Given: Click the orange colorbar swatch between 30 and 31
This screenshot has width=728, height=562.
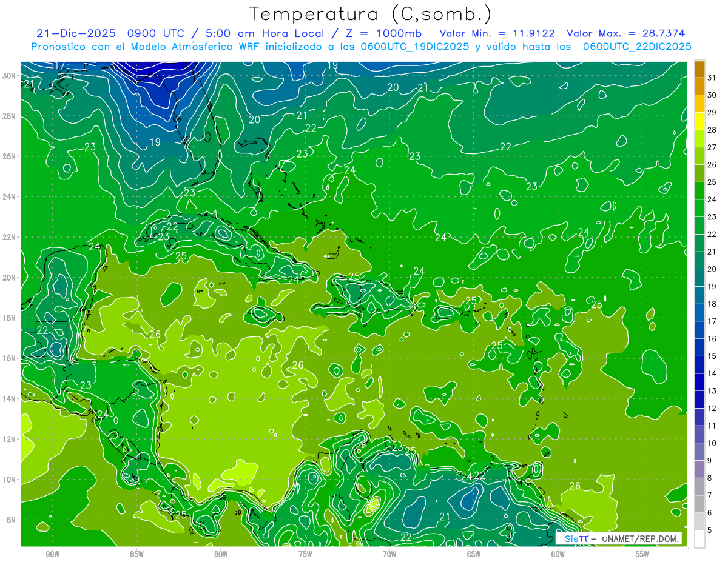Looking at the screenshot, I should tap(699, 85).
